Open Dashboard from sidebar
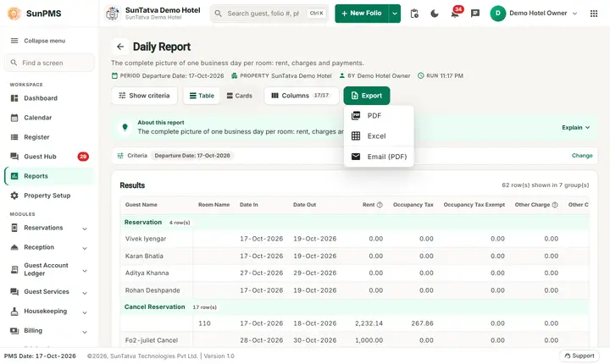Viewport: 610px width, 364px height. click(49, 98)
